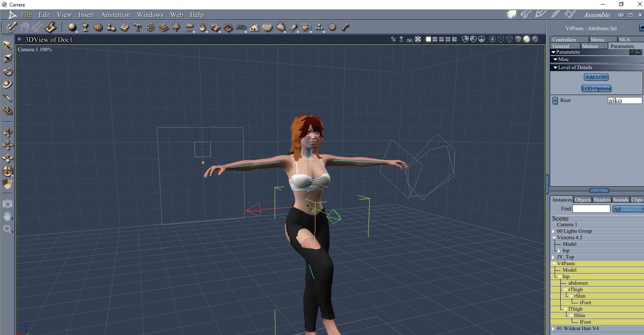Open the Assemble room hand icon
The height and width of the screenshot is (335, 644).
coord(512,15)
